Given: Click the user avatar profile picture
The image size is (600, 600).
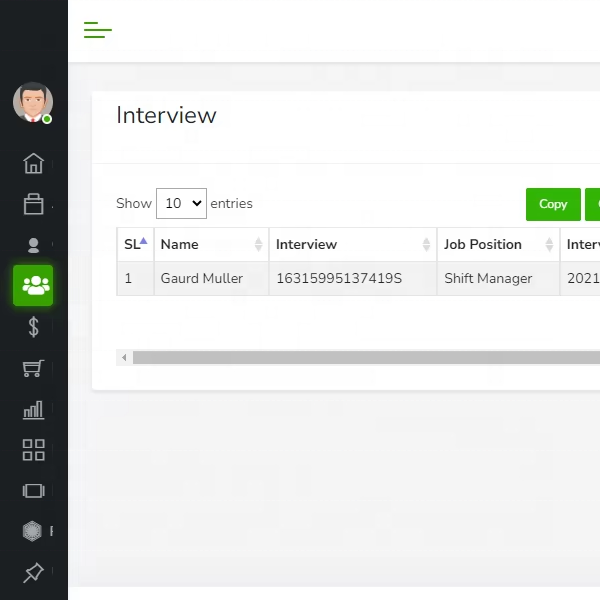Looking at the screenshot, I should point(33,102).
